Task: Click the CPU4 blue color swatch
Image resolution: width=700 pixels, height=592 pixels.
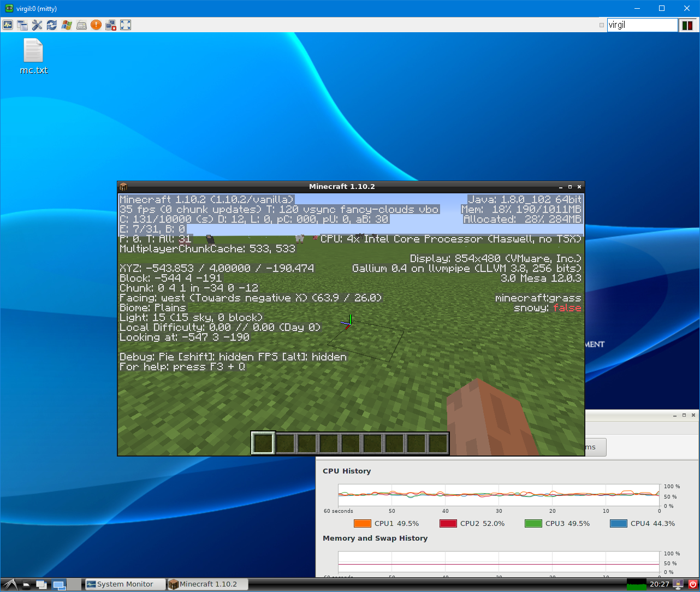Action: click(x=619, y=523)
